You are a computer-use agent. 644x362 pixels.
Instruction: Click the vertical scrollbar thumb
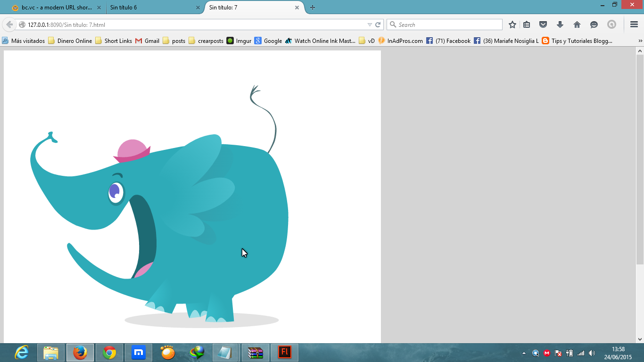tap(640, 159)
